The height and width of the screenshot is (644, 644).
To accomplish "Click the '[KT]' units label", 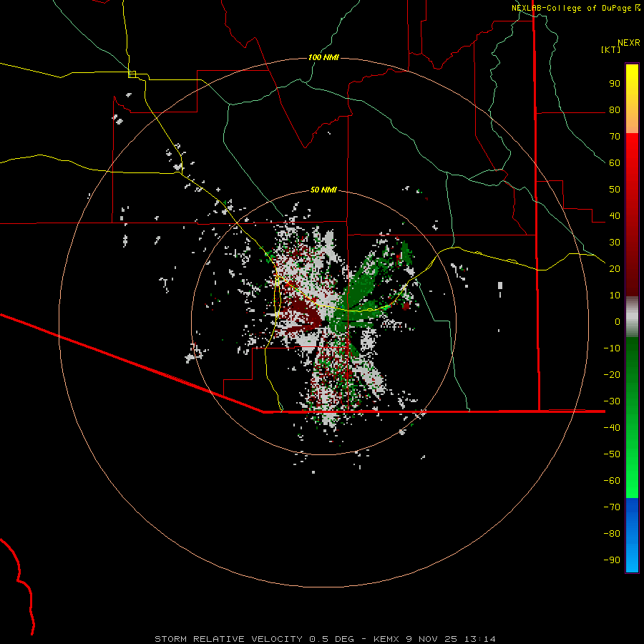I will click(x=611, y=49).
